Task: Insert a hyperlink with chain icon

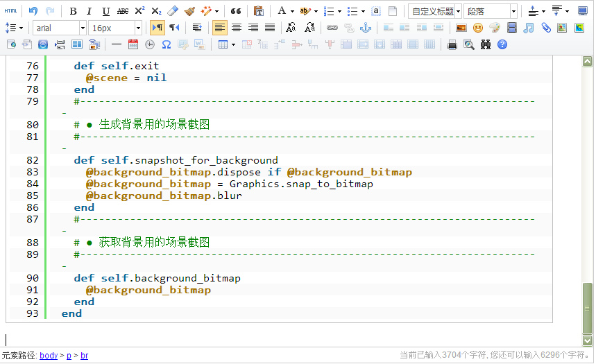Action: [x=332, y=28]
